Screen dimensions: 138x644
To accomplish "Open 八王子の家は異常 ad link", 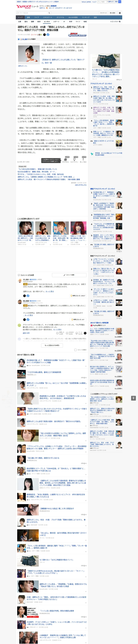I will point(44,372).
